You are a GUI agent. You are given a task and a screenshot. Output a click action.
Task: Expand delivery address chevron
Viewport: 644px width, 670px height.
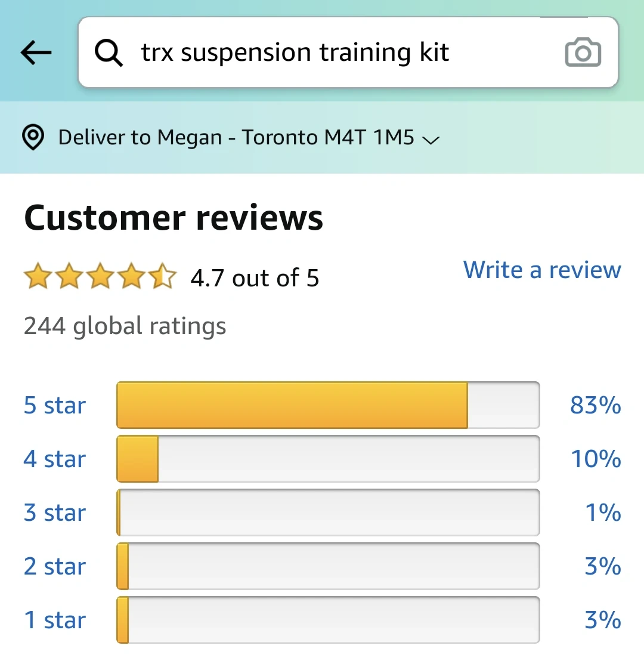point(431,140)
